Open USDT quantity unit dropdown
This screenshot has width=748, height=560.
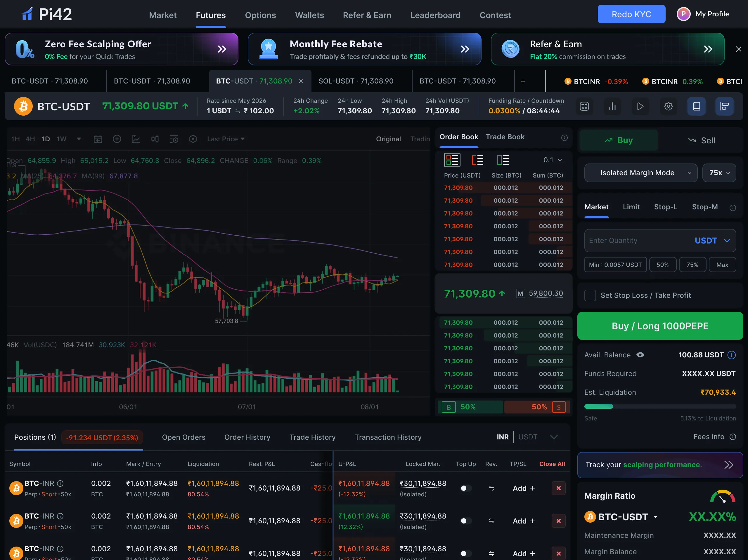click(712, 241)
